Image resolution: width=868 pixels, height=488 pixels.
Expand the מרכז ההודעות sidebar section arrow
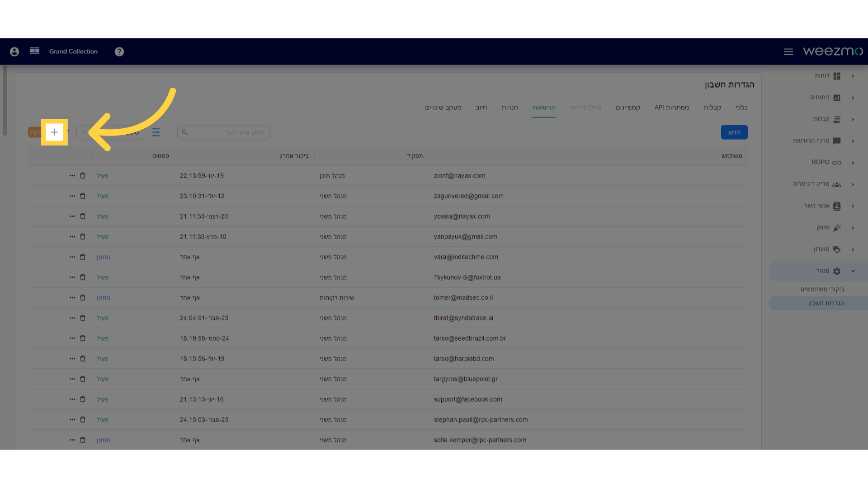pos(853,141)
